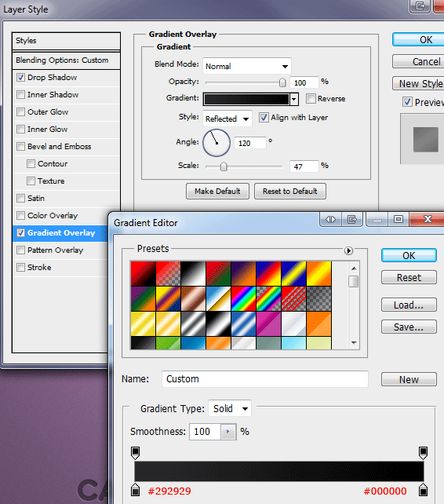Toggle the Preview checkbox
The image size is (444, 504).
[x=407, y=102]
